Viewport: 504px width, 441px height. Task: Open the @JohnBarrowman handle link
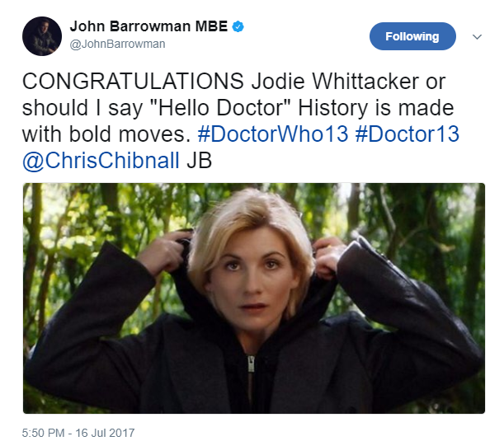tap(117, 44)
